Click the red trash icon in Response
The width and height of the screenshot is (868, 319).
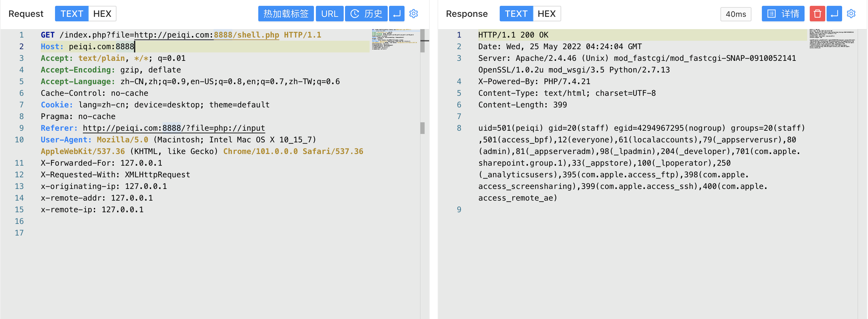tap(817, 14)
